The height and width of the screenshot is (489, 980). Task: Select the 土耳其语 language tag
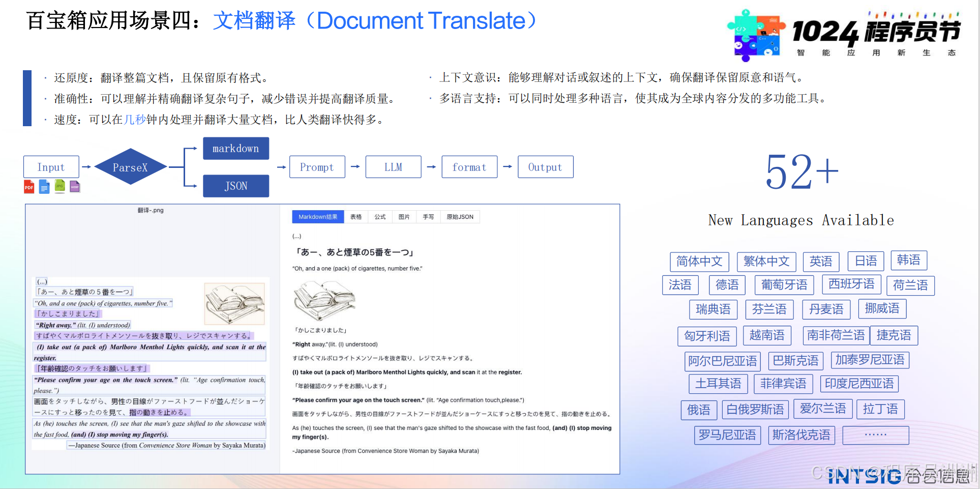pos(719,384)
